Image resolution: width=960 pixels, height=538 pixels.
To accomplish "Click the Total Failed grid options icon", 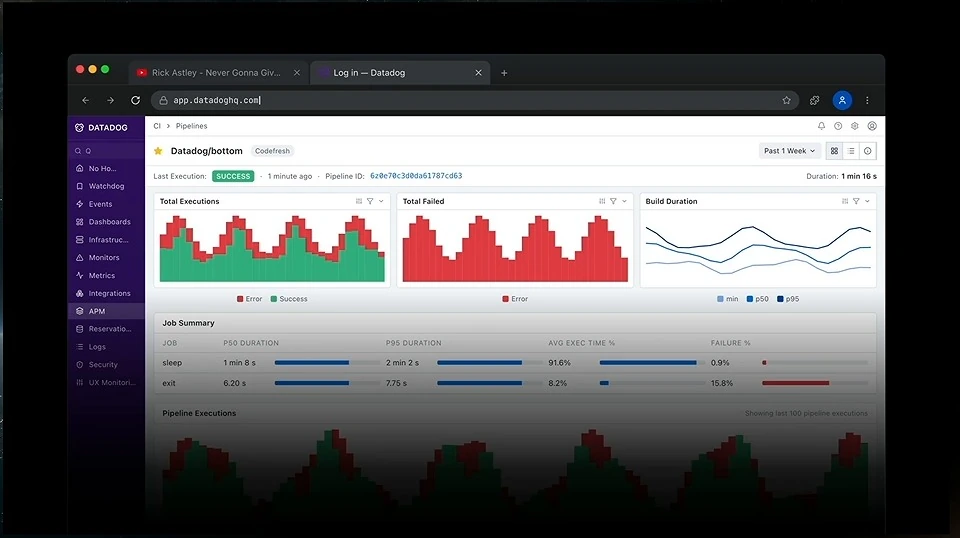I will pos(602,201).
